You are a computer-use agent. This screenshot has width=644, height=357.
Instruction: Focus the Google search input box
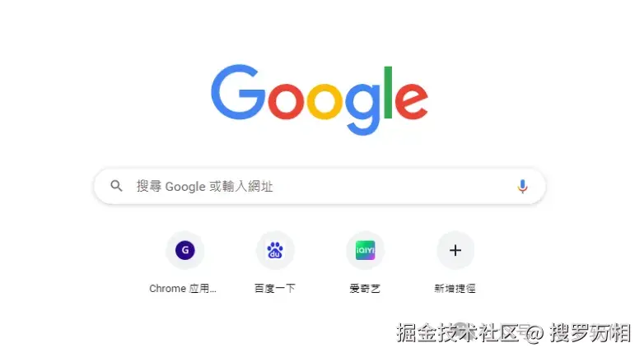pyautogui.click(x=320, y=186)
